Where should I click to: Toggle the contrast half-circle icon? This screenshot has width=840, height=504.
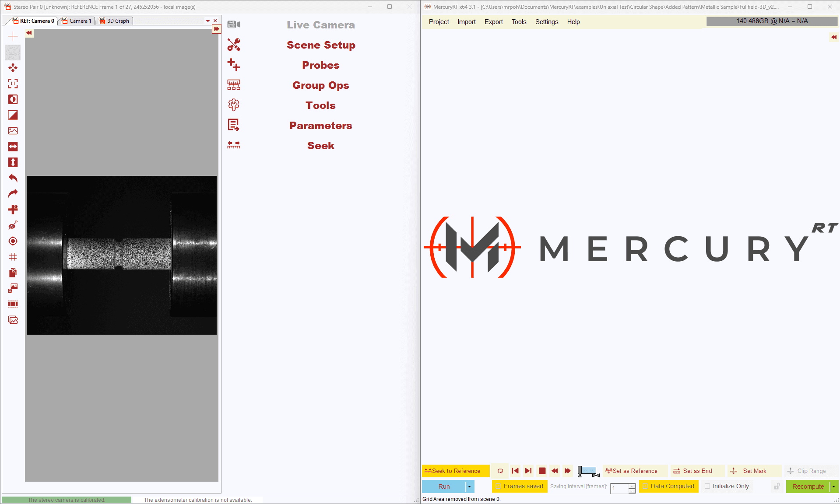pyautogui.click(x=13, y=99)
